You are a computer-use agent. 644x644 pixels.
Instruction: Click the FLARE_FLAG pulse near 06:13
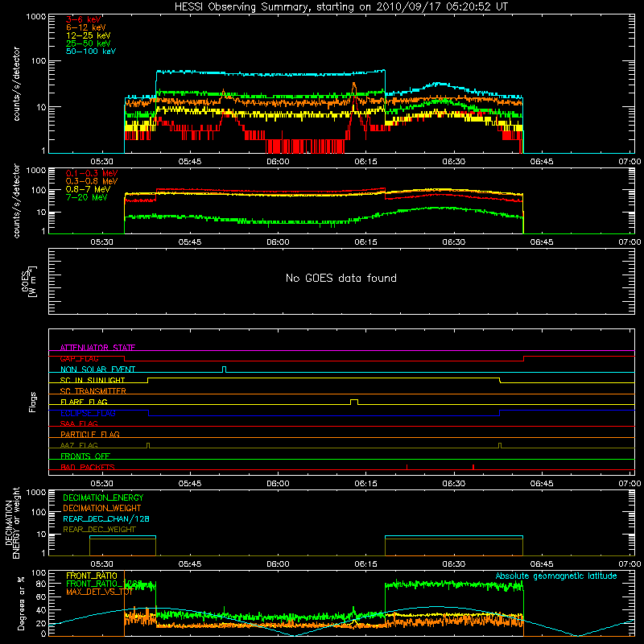click(x=354, y=402)
